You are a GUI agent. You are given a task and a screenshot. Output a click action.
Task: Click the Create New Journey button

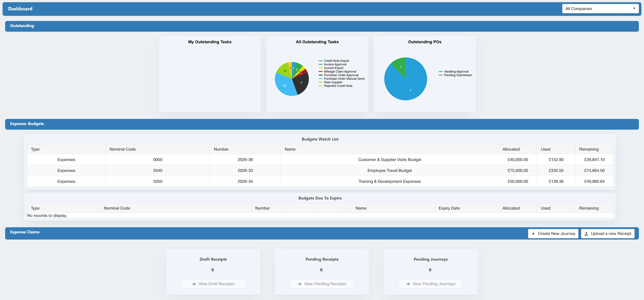coord(553,233)
